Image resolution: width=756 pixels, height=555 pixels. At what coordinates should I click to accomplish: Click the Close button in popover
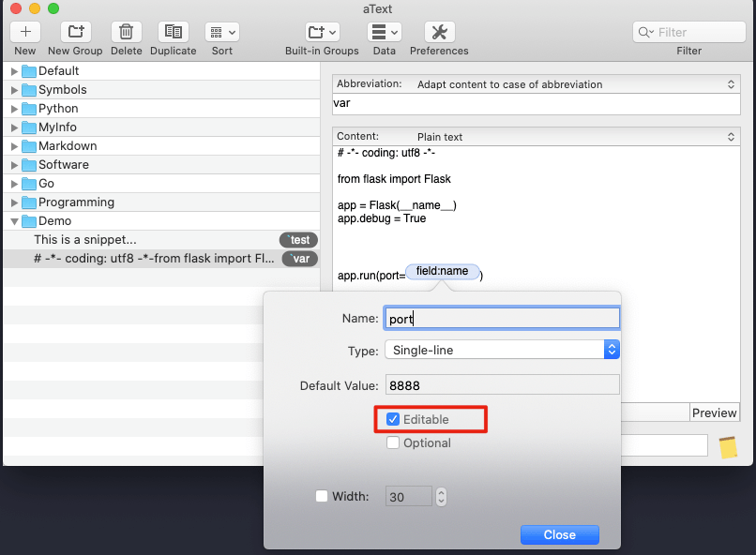[559, 534]
